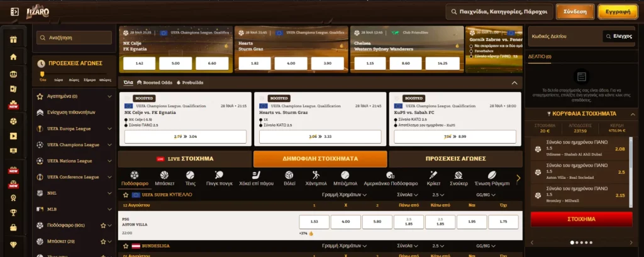Open the diamond VIP icon in left rail
644x257 pixels.
point(14,244)
